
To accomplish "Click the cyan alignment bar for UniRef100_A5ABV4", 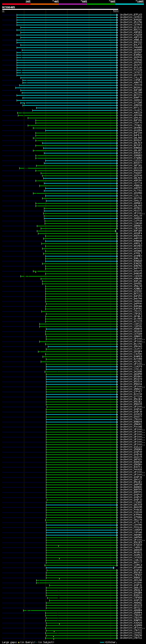I will tap(82, 329).
